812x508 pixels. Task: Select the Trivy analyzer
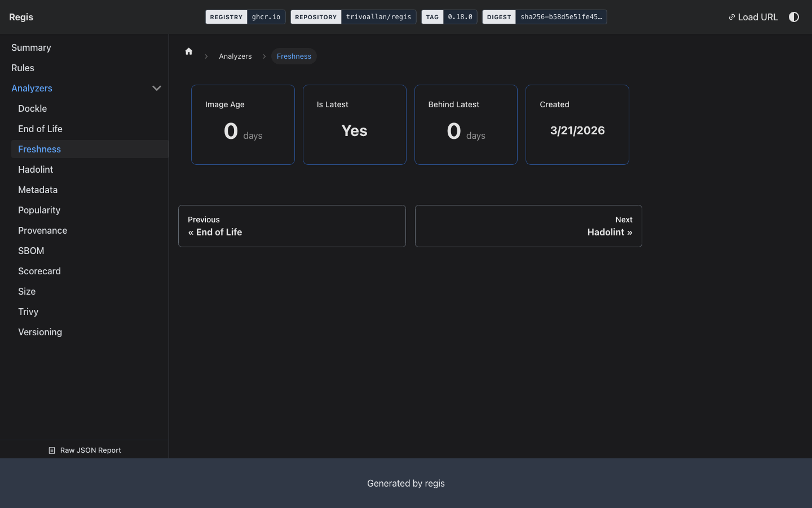[28, 312]
